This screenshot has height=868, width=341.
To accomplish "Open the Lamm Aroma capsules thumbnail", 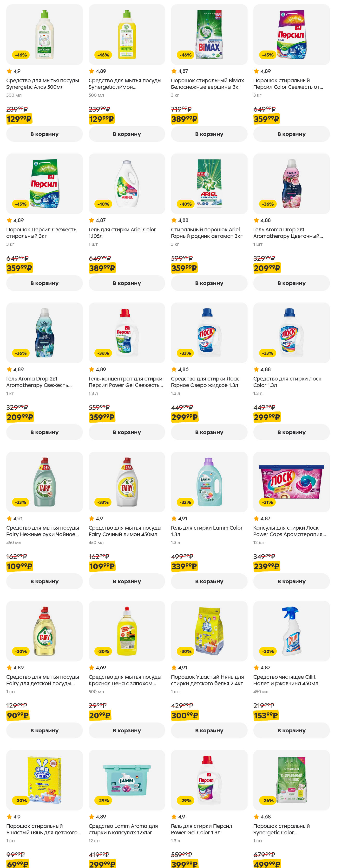I will click(x=127, y=780).
